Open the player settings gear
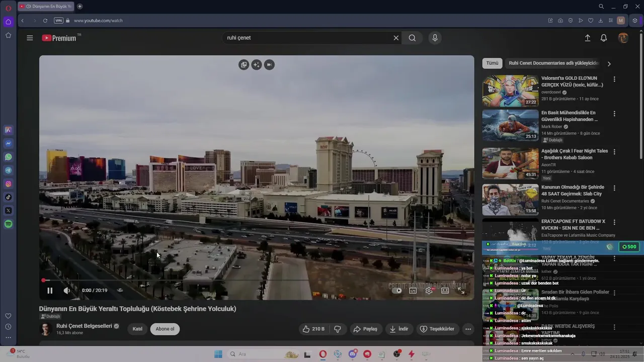The image size is (644, 362). click(429, 290)
